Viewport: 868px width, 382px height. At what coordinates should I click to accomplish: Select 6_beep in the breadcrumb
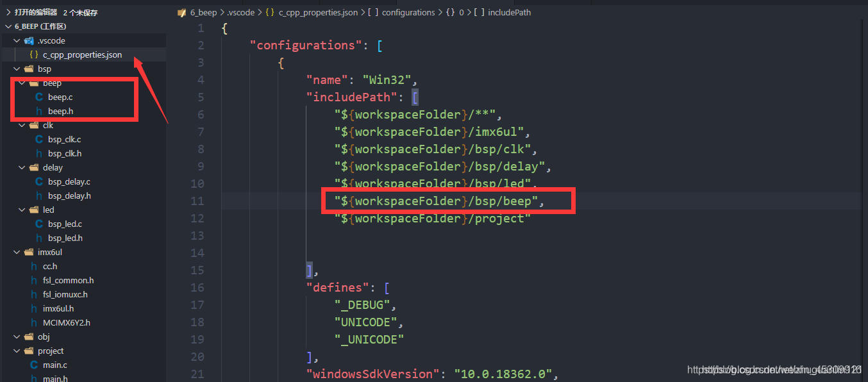pyautogui.click(x=204, y=12)
